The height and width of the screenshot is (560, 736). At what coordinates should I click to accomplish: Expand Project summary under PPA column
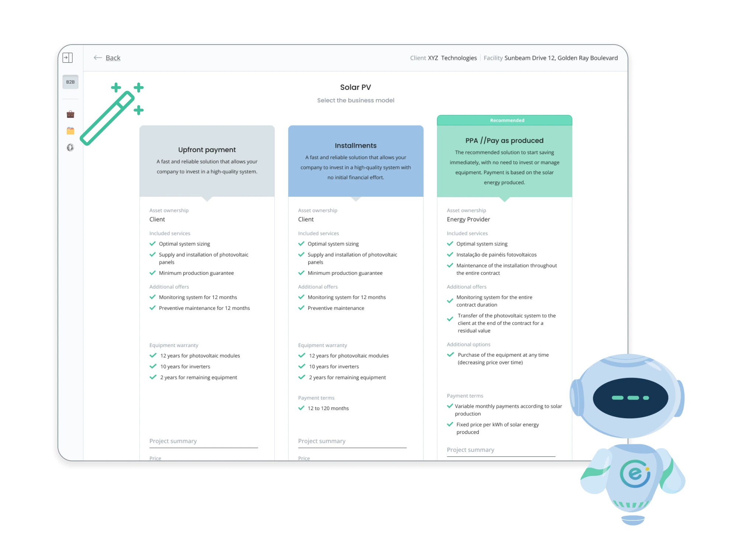tap(470, 450)
